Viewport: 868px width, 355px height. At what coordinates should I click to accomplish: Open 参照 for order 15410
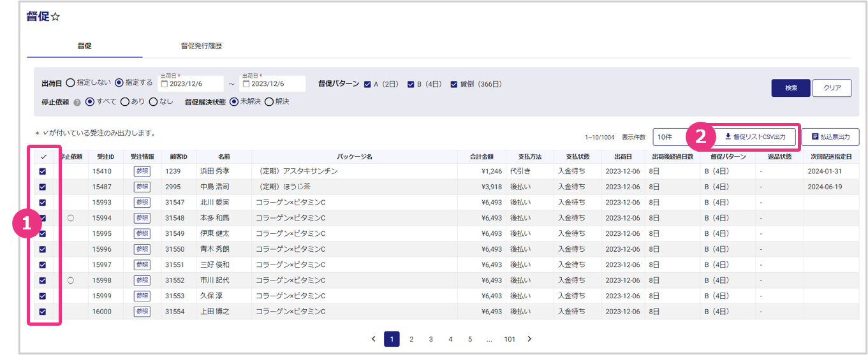click(x=142, y=171)
